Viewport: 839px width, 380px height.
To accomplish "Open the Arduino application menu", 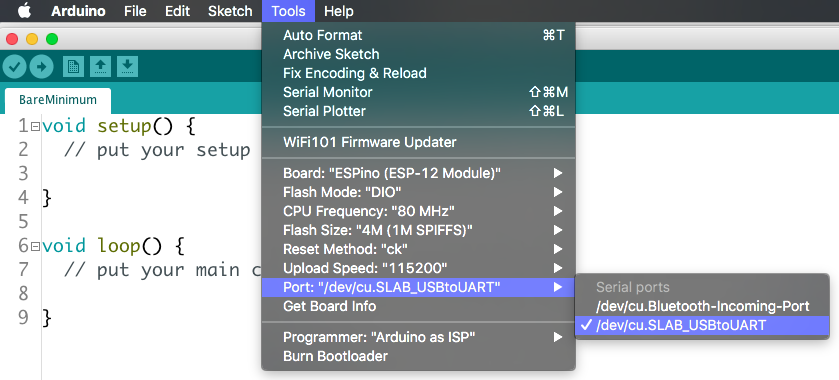I will [x=78, y=11].
